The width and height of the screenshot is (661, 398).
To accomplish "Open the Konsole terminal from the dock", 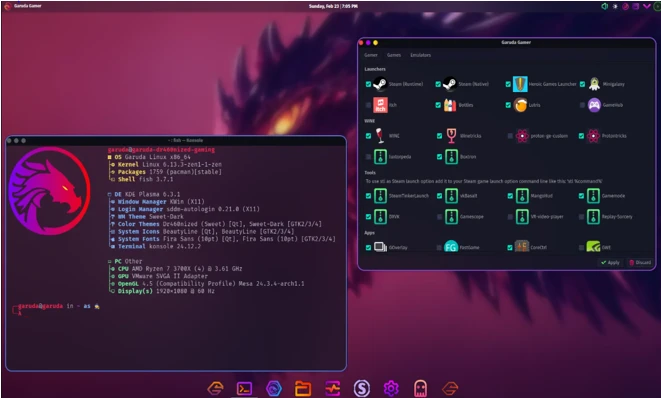I will point(245,388).
